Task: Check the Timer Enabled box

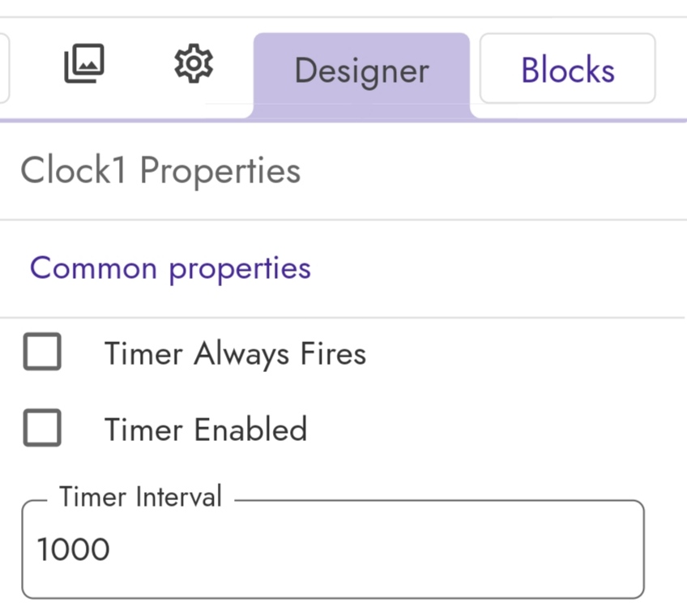Action: click(42, 427)
